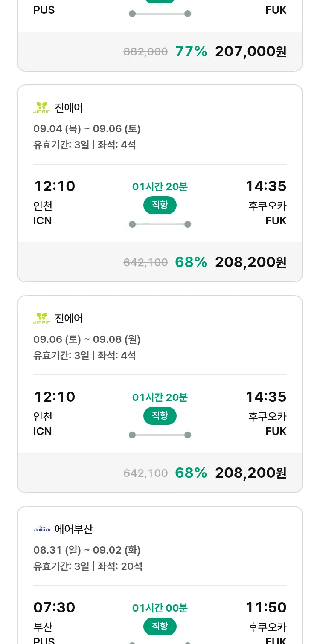Click the struck-through 882,000 original price

(x=145, y=52)
